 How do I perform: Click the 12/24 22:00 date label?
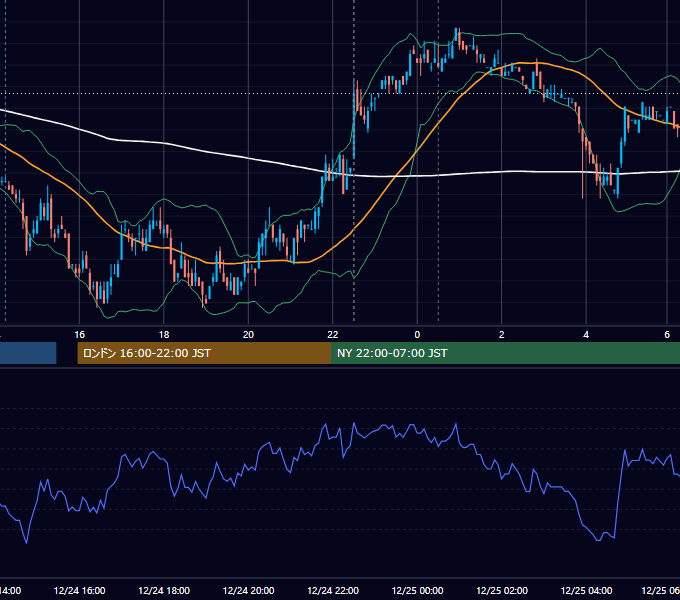pyautogui.click(x=333, y=590)
